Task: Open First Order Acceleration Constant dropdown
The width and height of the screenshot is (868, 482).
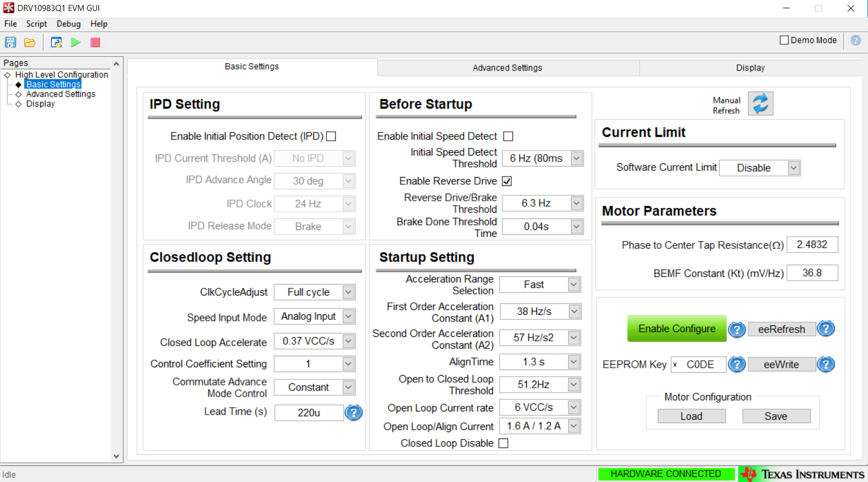Action: pos(540,312)
